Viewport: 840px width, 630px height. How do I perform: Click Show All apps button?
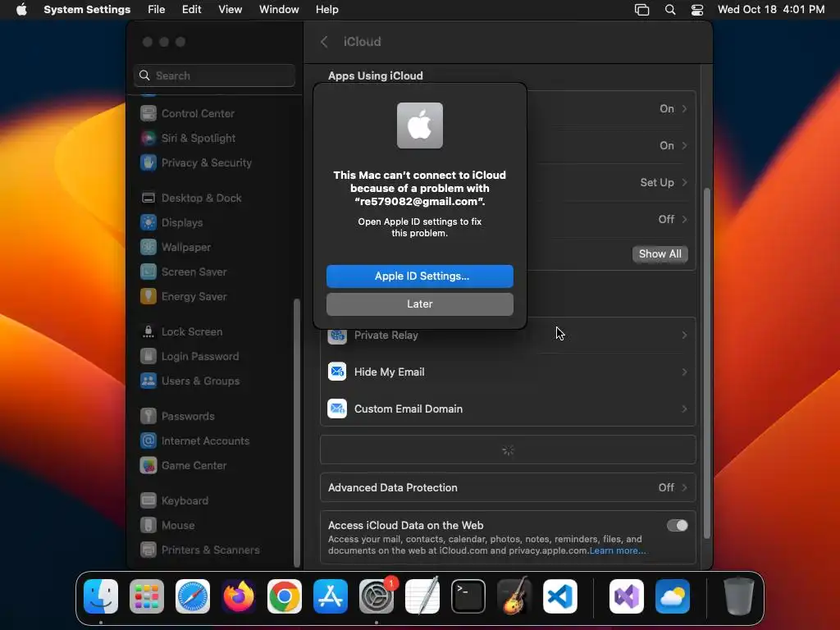point(660,254)
